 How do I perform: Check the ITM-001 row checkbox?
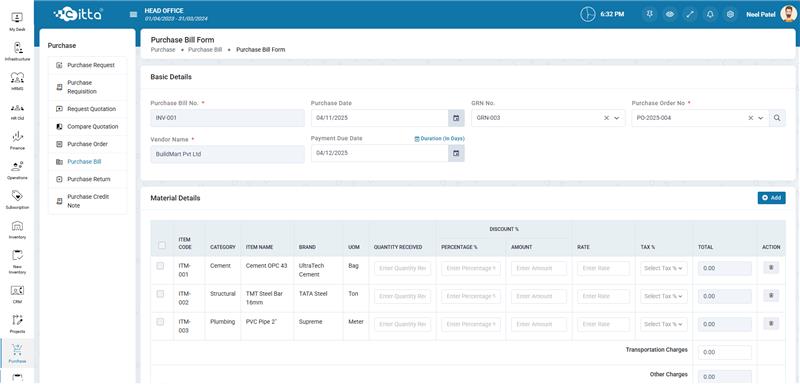160,266
